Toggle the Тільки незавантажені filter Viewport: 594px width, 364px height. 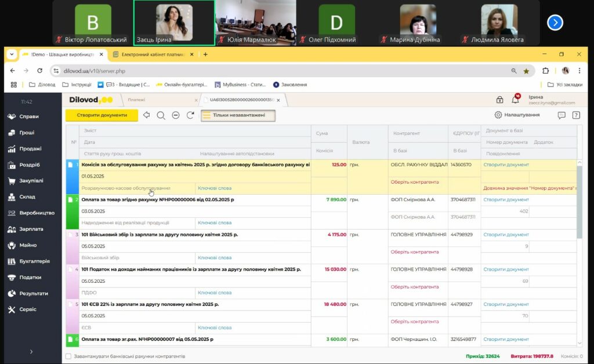click(x=238, y=115)
